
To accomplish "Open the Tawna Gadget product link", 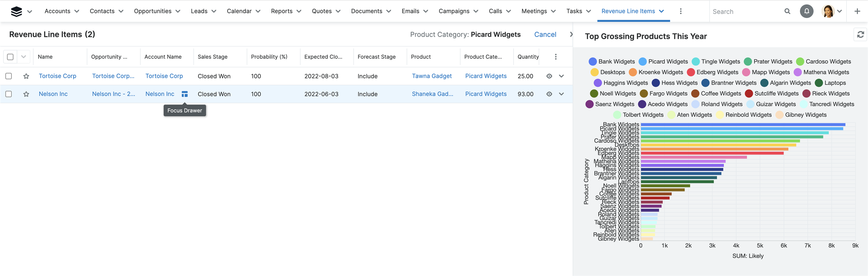I will click(x=431, y=76).
